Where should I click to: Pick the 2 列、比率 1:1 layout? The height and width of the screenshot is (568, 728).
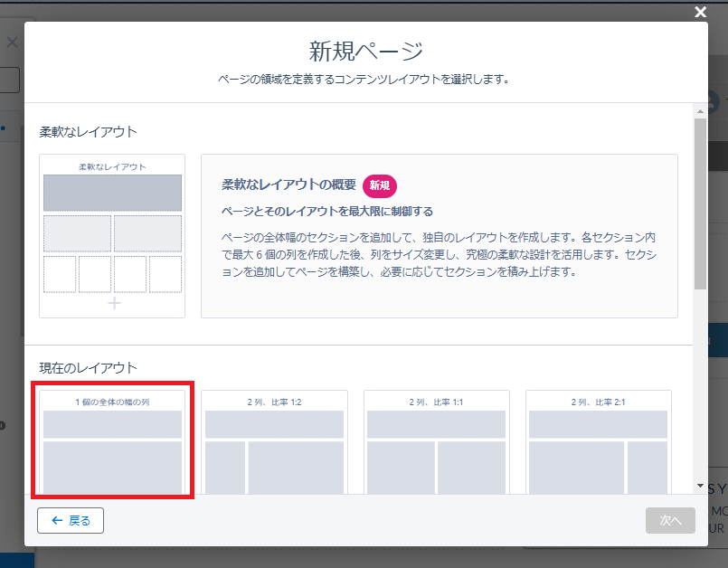tap(436, 443)
